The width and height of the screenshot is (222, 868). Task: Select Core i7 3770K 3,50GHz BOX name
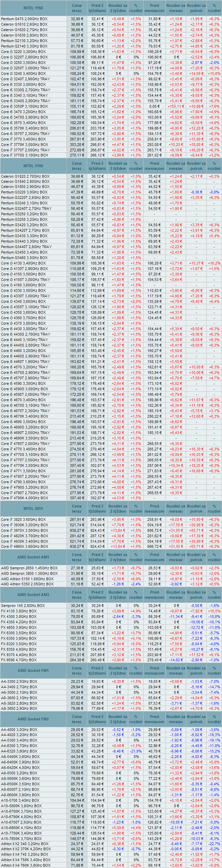[25, 145]
